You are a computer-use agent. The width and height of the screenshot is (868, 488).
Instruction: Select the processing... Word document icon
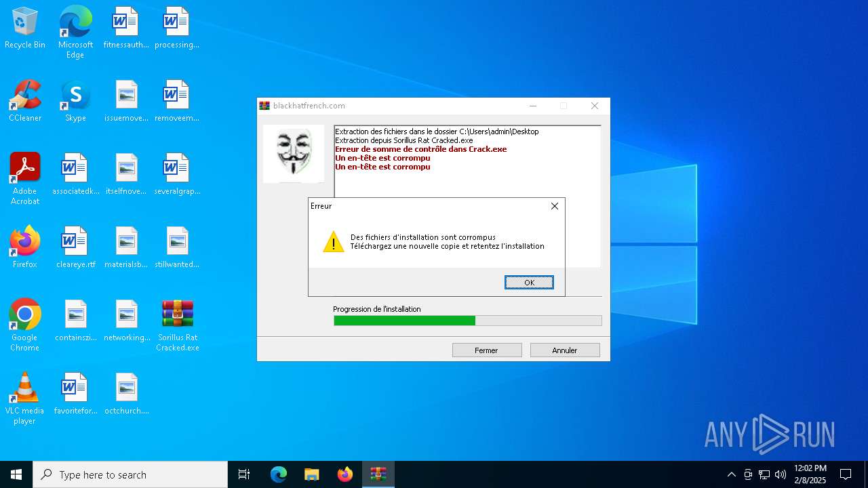click(x=177, y=28)
